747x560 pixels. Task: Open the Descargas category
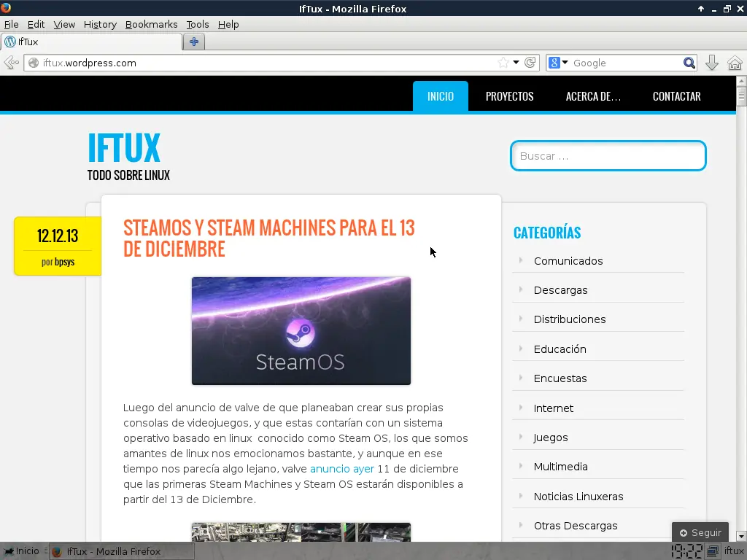(561, 290)
